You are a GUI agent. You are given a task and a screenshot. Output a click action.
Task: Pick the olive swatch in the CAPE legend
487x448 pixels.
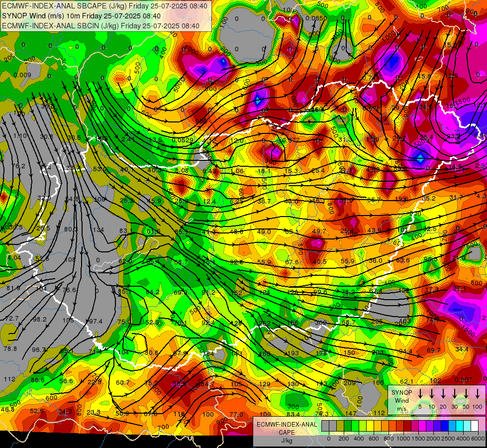[x=340, y=426]
